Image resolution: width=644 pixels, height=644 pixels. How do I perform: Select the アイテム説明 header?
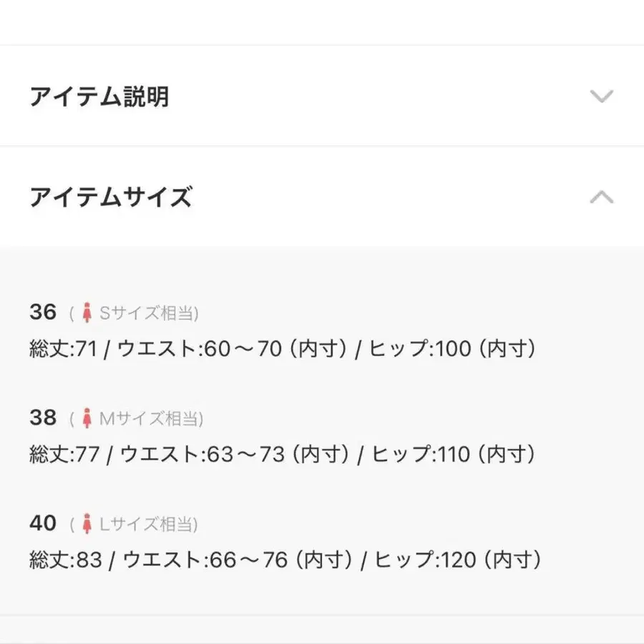click(x=100, y=95)
